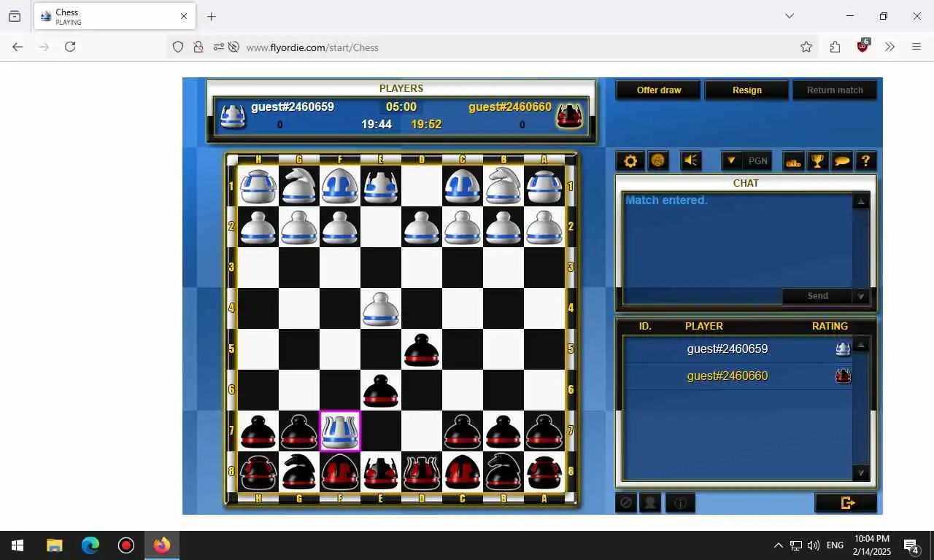Select the white pawn on E4
934x560 pixels.
point(381,308)
